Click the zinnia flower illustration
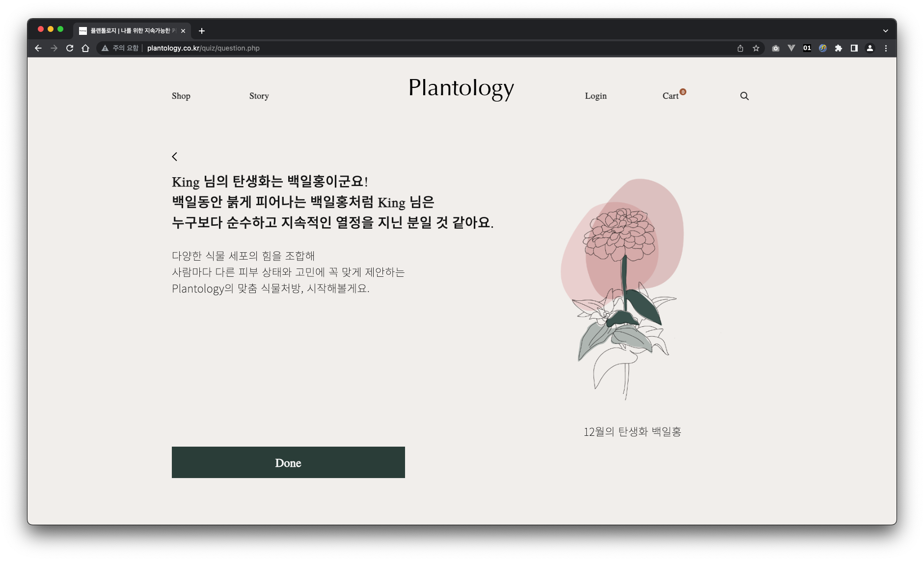 coord(622,290)
